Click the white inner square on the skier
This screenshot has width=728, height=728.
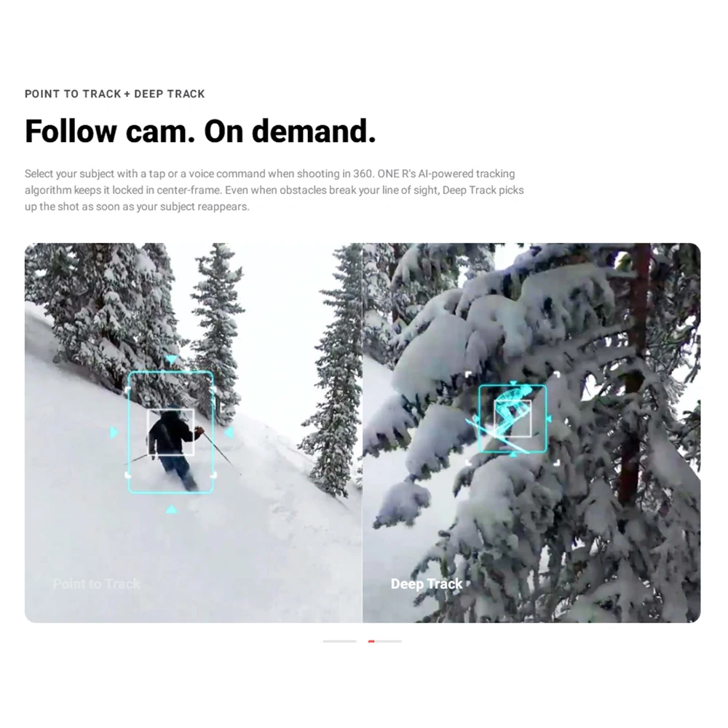170,432
